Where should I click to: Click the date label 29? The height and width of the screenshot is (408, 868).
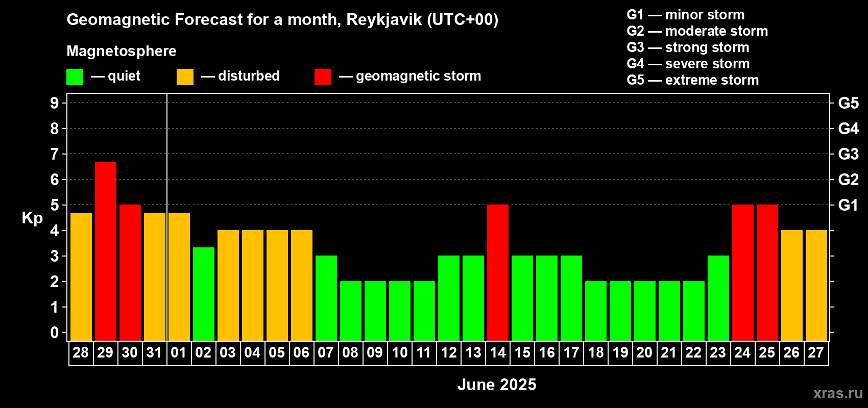pos(105,353)
